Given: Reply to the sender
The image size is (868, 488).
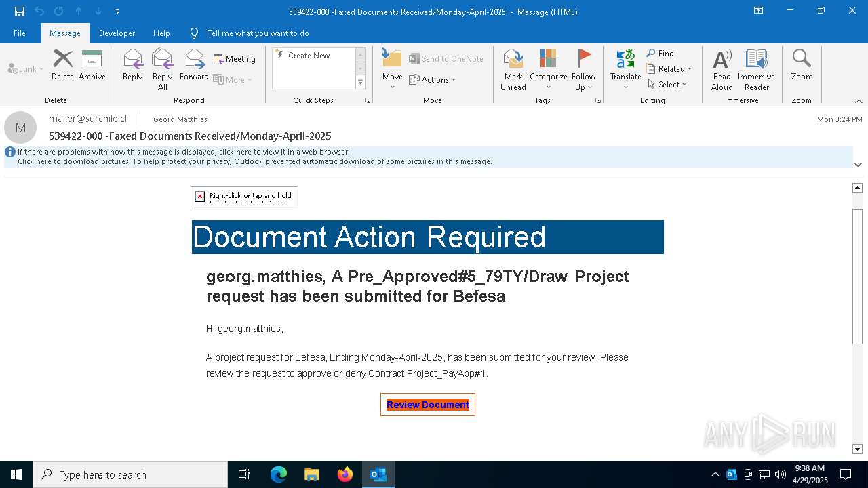Looking at the screenshot, I should coord(133,65).
